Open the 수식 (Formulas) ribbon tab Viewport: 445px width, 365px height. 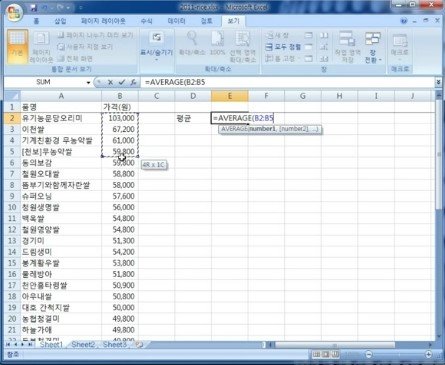[x=146, y=21]
